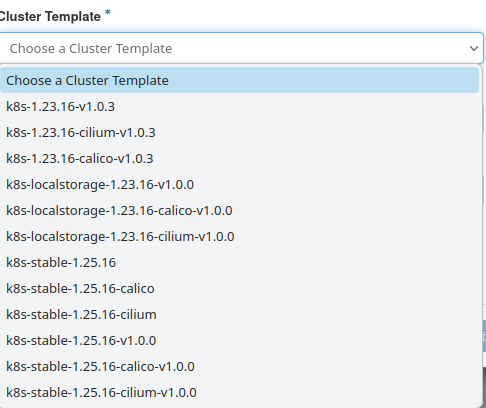
Task: Click the blue required asterisk next to Cluster Template
Action: pos(107,13)
